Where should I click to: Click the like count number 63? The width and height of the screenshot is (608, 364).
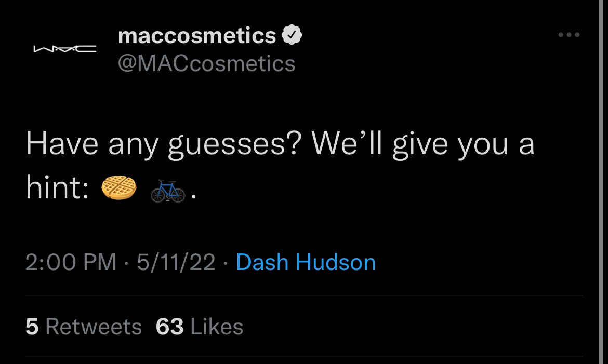[x=169, y=327]
